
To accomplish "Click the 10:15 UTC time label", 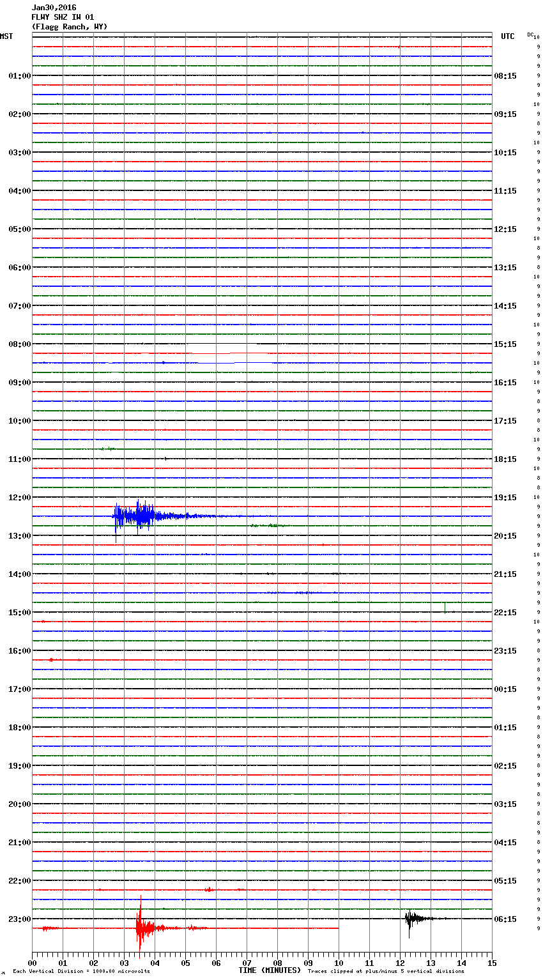I will point(505,153).
